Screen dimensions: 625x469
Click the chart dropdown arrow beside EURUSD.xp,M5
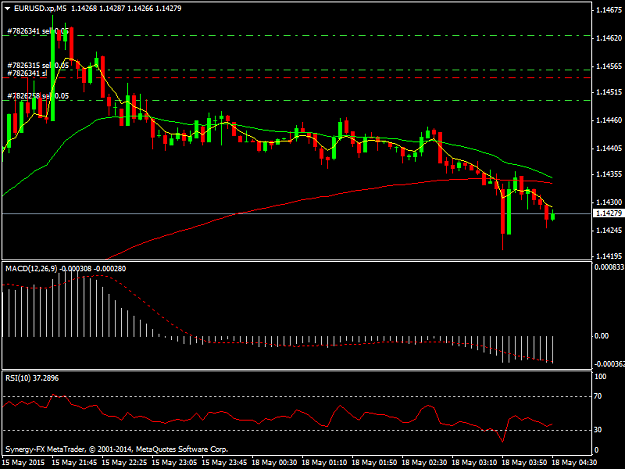(x=7, y=8)
